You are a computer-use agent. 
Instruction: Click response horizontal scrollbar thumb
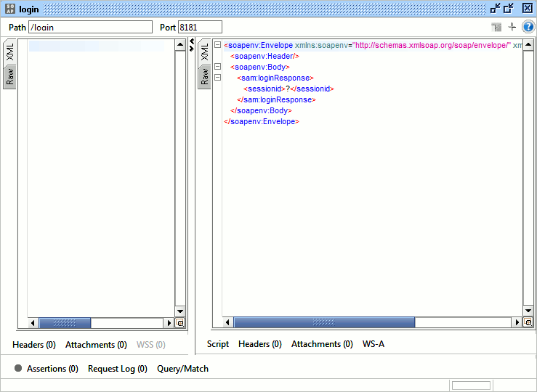(x=324, y=322)
